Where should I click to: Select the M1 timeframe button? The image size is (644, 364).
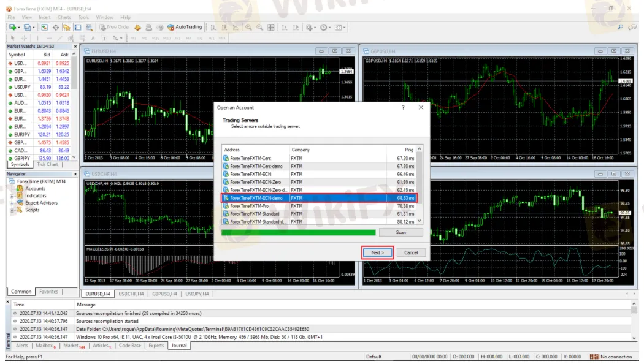[x=134, y=38]
